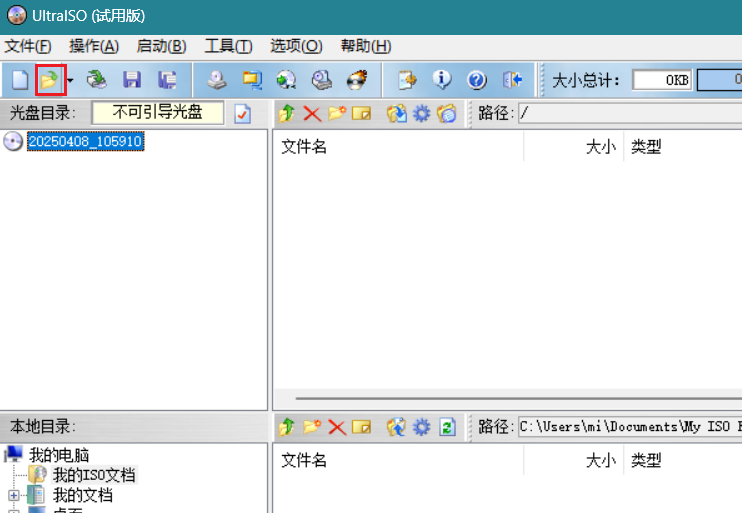Click New Folder icon in local pane toolbar

click(x=312, y=427)
